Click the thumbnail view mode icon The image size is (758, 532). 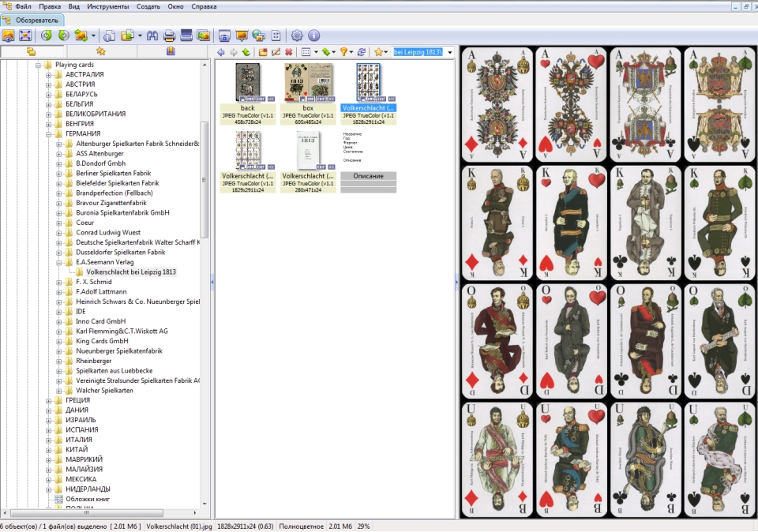pos(306,52)
